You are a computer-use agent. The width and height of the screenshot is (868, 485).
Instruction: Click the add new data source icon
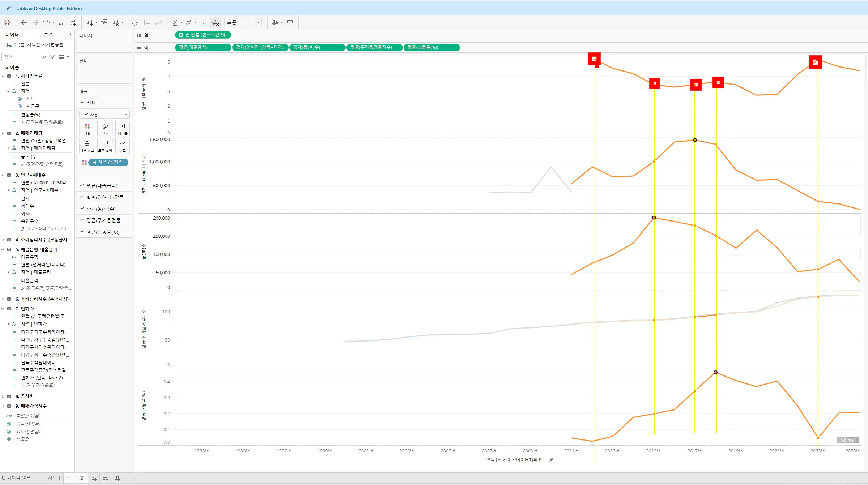tap(73, 22)
